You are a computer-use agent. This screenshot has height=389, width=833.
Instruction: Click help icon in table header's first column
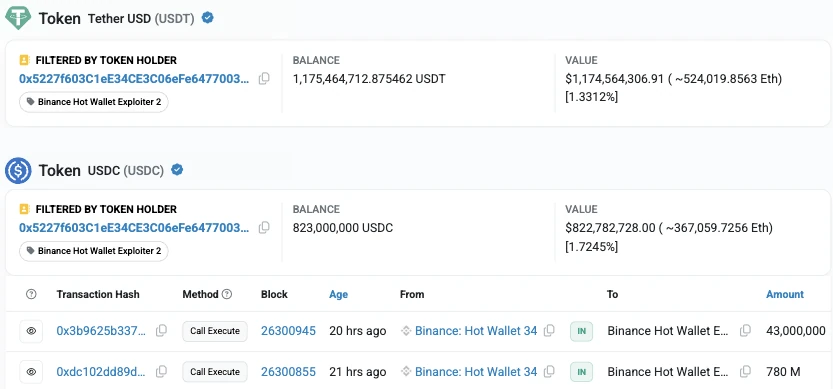click(31, 294)
